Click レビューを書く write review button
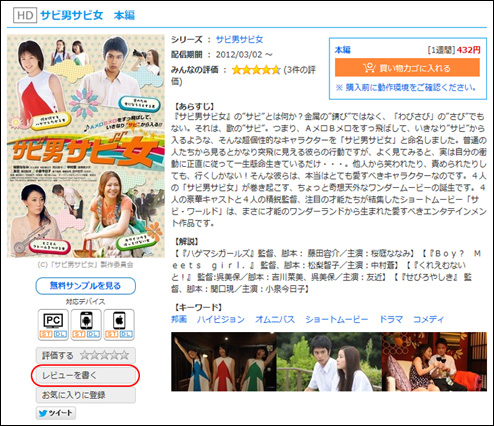The width and height of the screenshot is (494, 426). pyautogui.click(x=86, y=375)
